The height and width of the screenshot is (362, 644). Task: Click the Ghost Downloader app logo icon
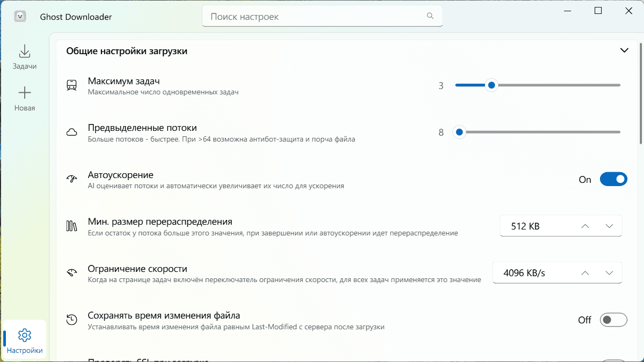pos(20,17)
